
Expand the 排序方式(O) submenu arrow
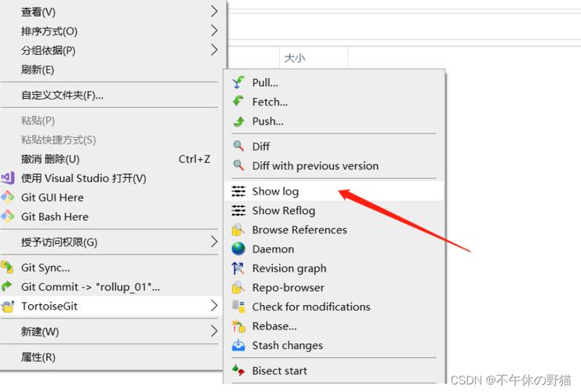tap(214, 31)
